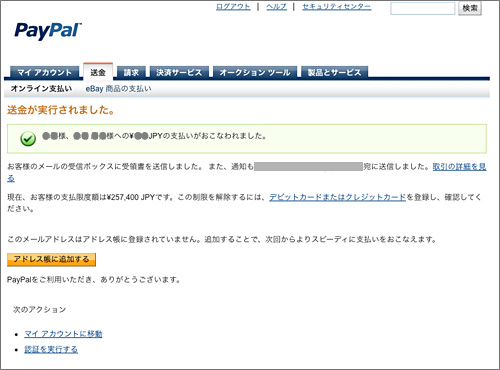Click the green success checkmark icon
The height and width of the screenshot is (370, 500).
coord(28,139)
